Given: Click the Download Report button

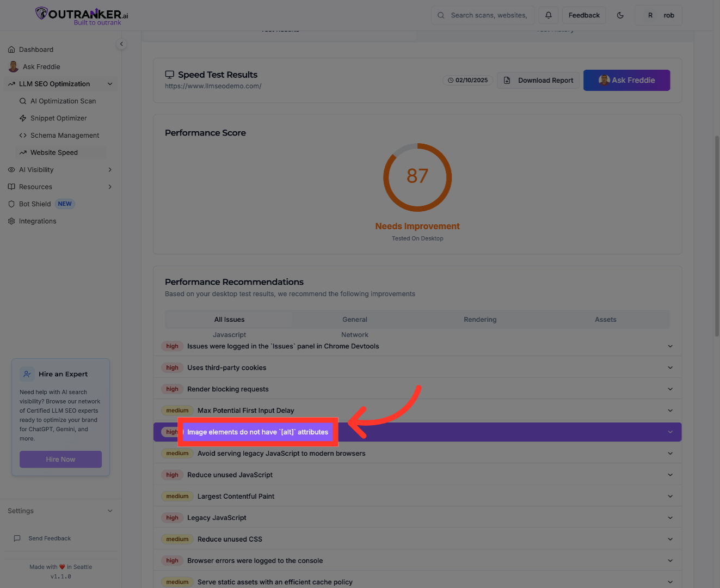Looking at the screenshot, I should [x=538, y=81].
